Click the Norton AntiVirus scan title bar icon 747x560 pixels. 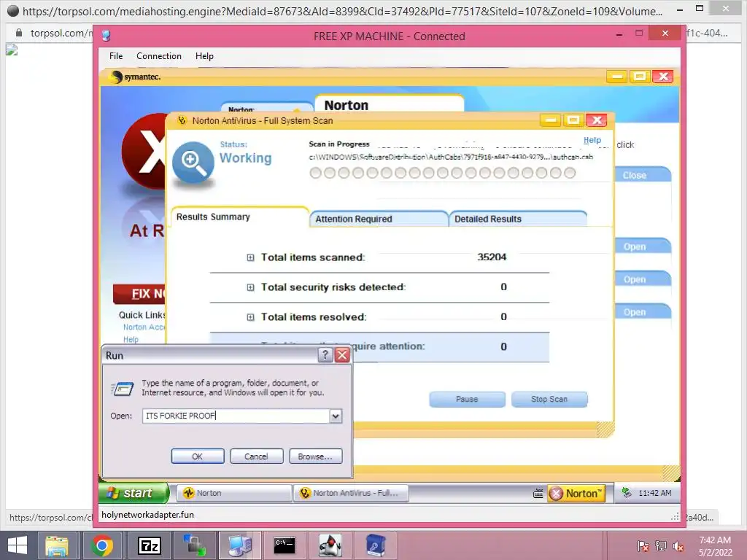(x=182, y=120)
